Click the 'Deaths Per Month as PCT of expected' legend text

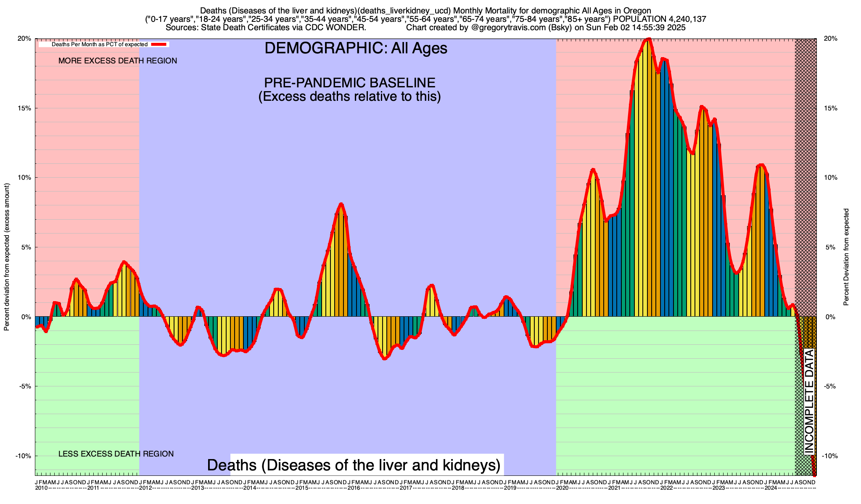click(99, 44)
